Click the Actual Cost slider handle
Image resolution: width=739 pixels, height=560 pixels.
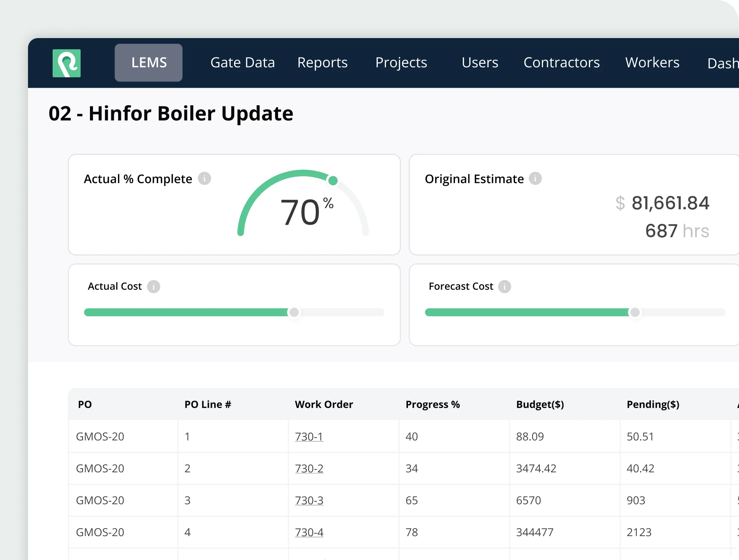click(294, 312)
